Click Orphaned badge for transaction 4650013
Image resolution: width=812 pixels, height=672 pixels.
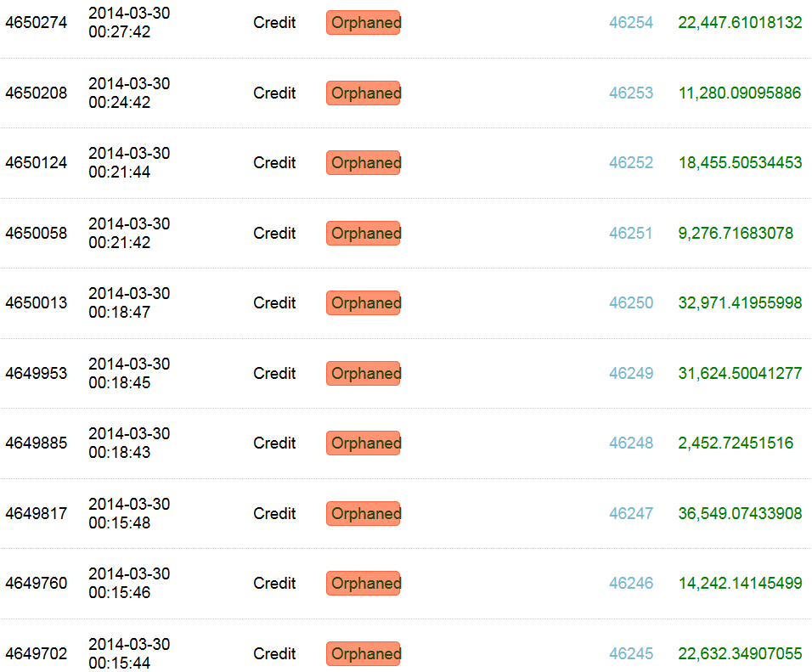[364, 303]
